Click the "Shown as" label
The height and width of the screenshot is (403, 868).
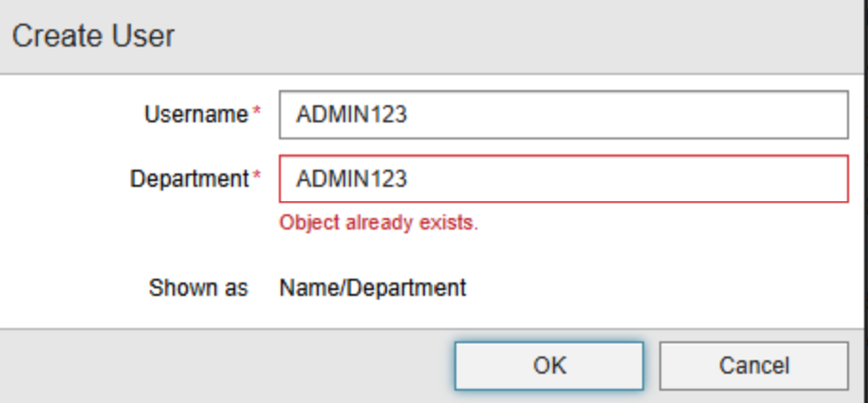198,288
